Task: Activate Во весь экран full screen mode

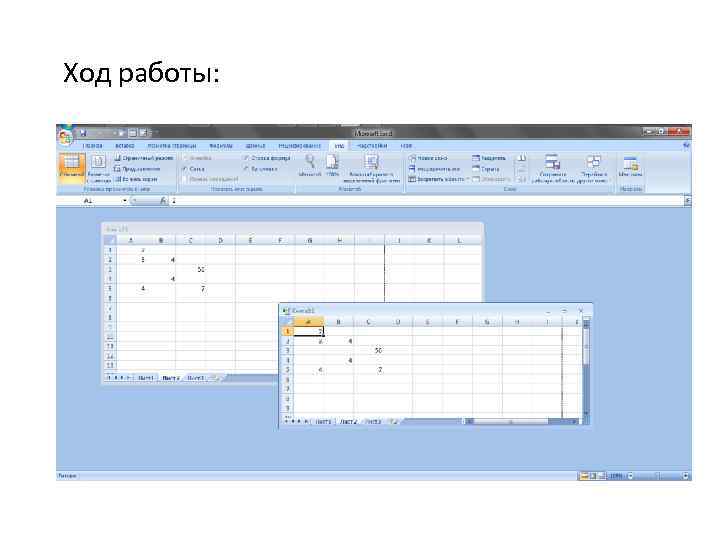Action: [x=136, y=179]
